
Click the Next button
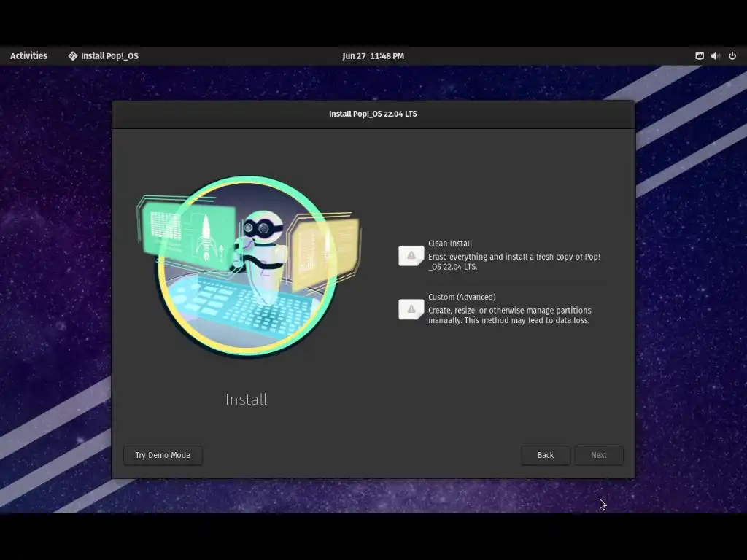coord(599,455)
